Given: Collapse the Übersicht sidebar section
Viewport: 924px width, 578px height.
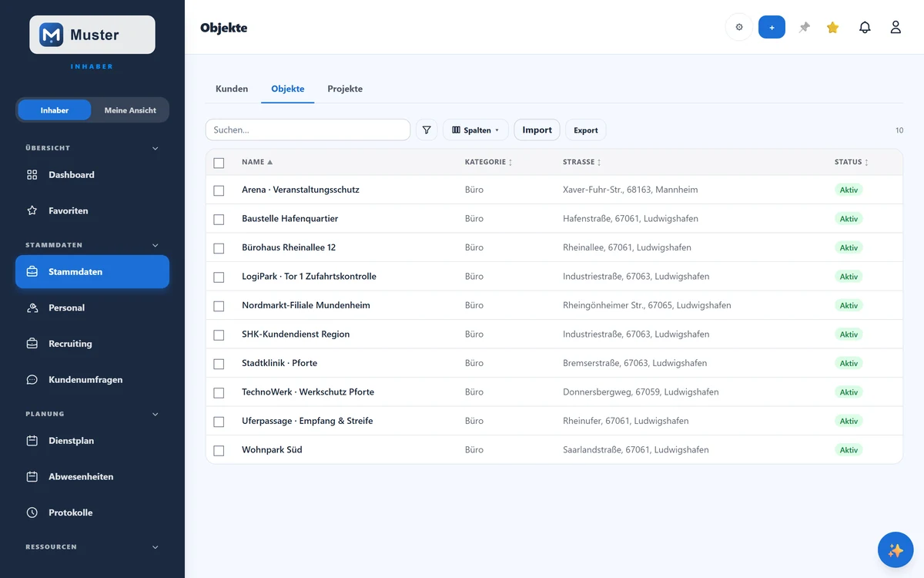Looking at the screenshot, I should click(155, 148).
